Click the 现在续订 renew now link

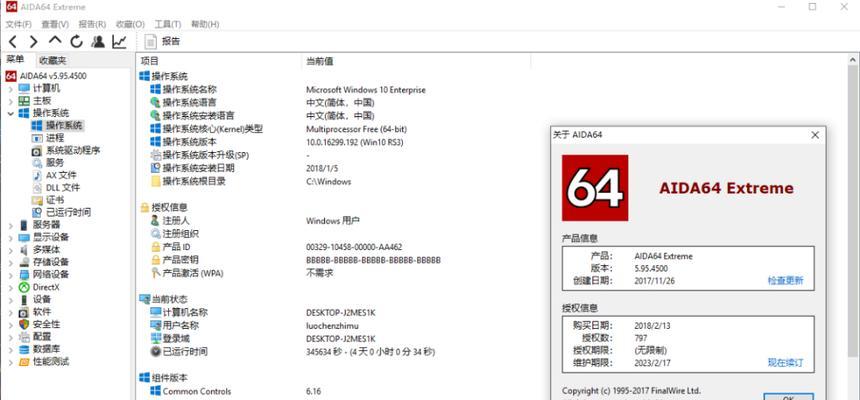click(785, 363)
